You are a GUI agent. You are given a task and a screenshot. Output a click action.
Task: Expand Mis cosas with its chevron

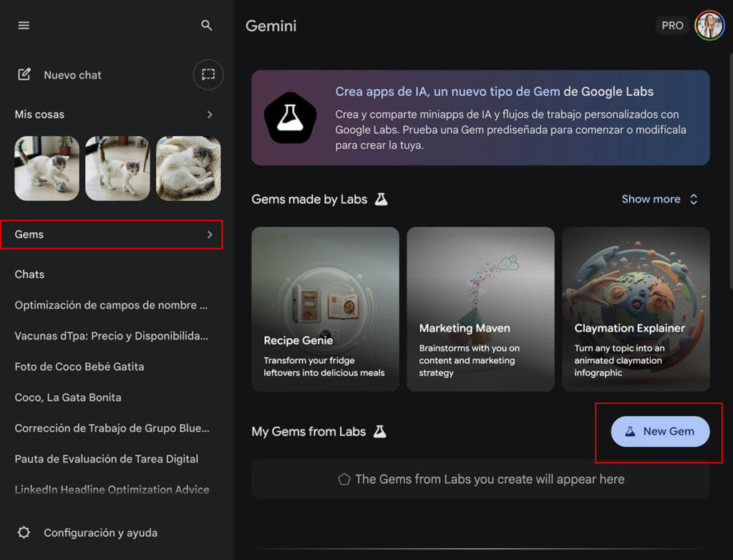210,115
